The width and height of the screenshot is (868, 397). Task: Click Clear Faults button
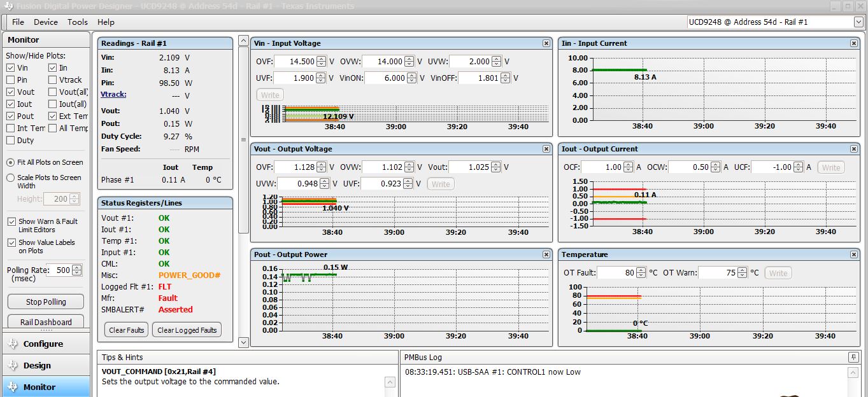[126, 330]
